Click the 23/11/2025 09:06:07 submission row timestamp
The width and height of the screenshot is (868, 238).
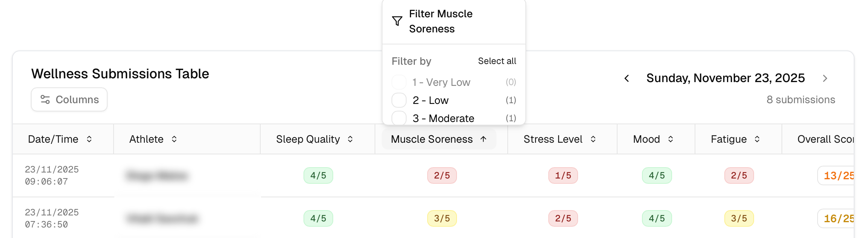52,175
